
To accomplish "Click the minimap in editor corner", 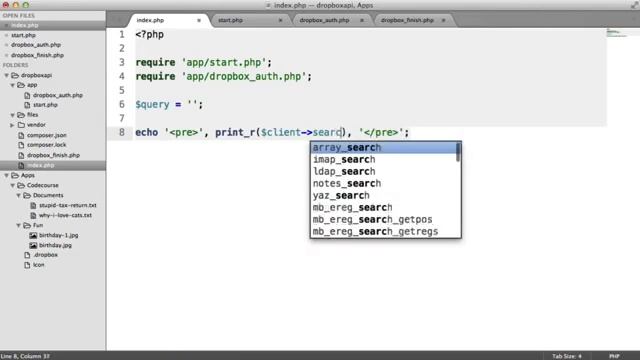I will point(616,33).
